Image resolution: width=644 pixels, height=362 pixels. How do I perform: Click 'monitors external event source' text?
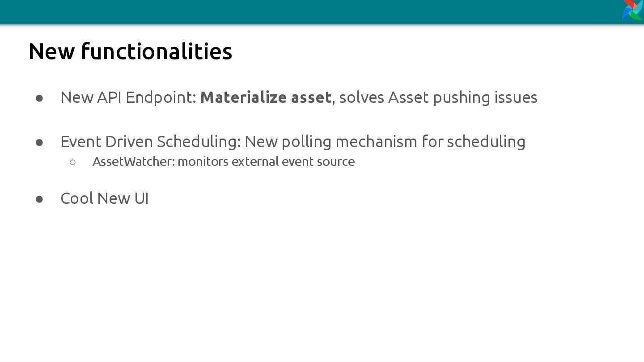(266, 161)
